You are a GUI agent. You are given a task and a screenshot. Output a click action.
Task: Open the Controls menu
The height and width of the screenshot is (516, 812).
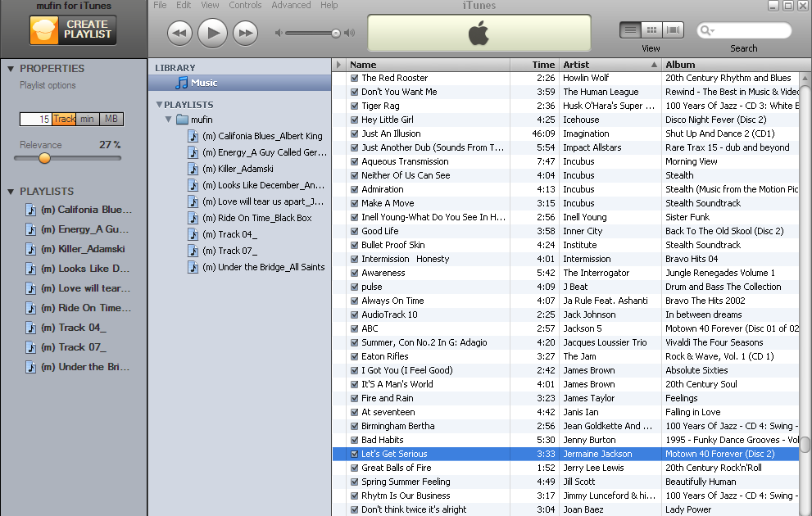point(245,5)
